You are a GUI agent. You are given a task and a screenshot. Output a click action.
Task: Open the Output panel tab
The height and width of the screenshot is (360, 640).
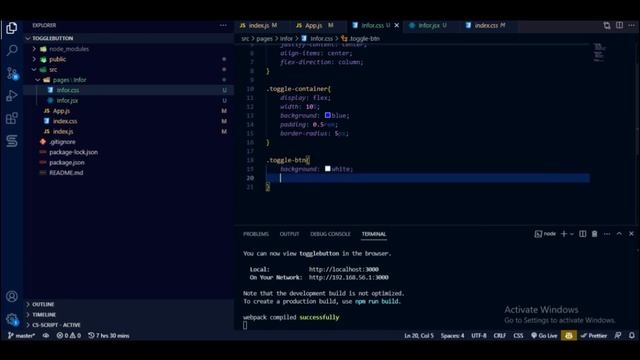(289, 234)
